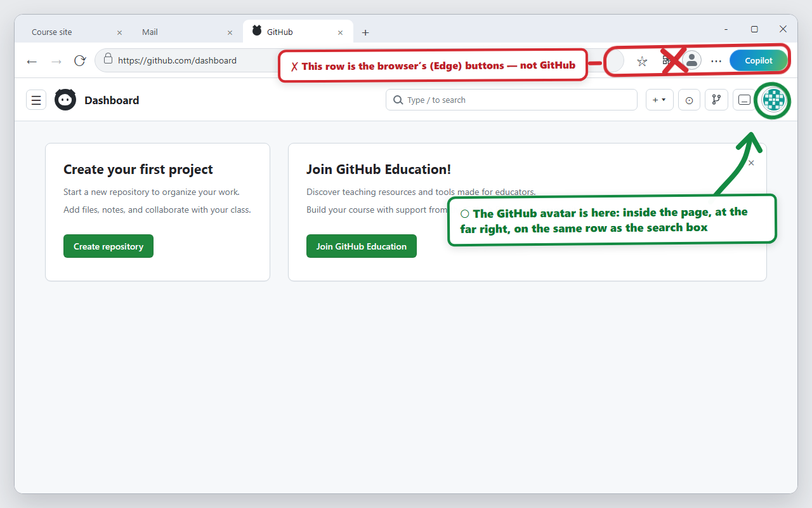This screenshot has width=812, height=508.
Task: Click the 'Join GitHub Education!' heading
Action: click(379, 170)
